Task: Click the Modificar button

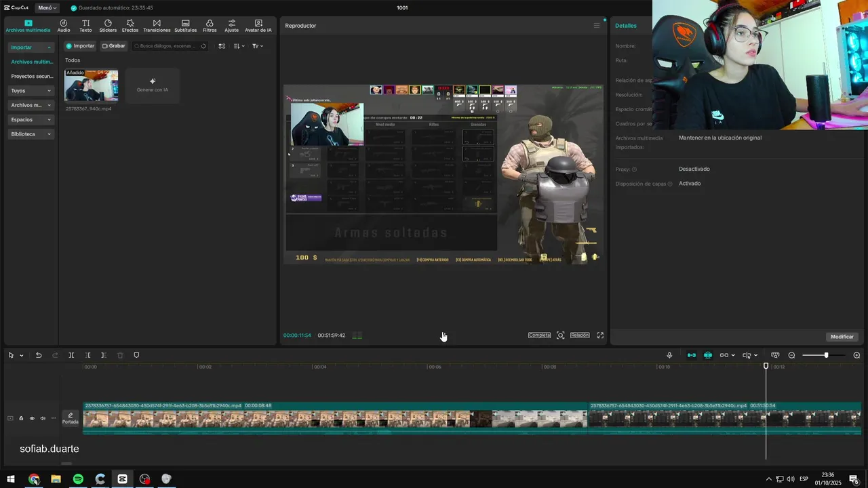Action: click(x=842, y=337)
